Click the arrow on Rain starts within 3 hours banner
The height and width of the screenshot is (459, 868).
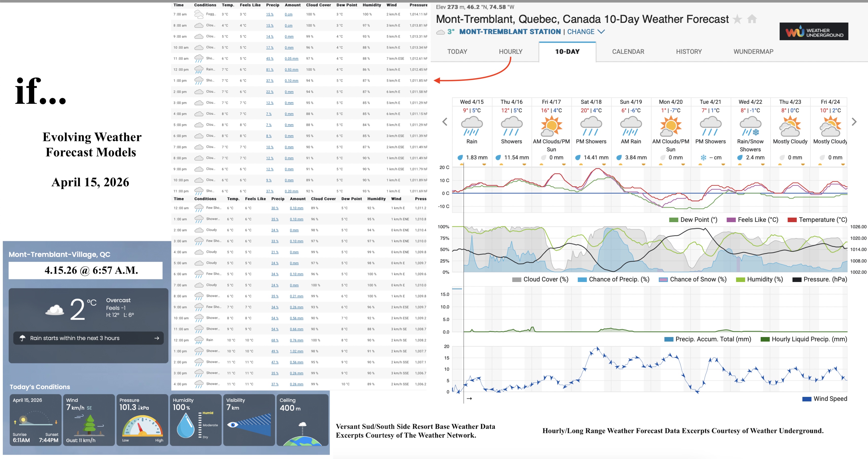[x=157, y=338]
